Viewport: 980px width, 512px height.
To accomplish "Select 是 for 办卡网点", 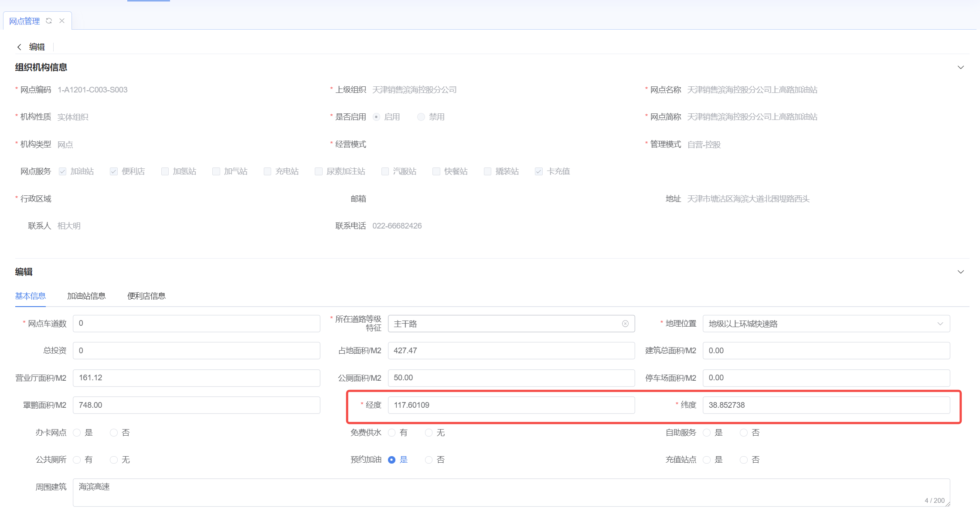I will click(x=77, y=433).
